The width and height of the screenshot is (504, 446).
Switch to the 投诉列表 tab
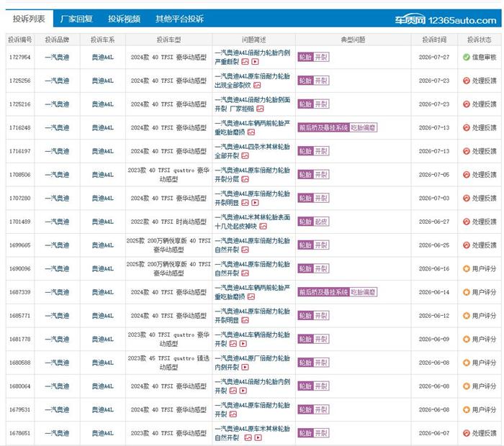coord(29,19)
